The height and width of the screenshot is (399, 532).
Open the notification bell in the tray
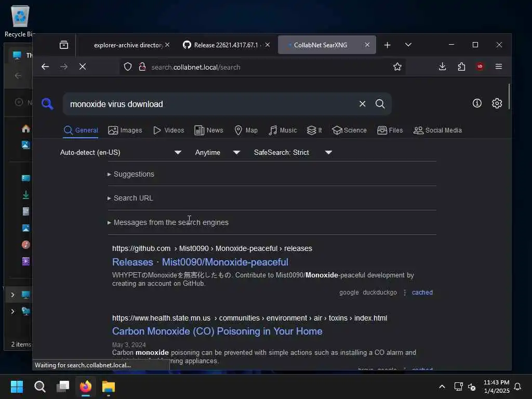pyautogui.click(x=517, y=387)
